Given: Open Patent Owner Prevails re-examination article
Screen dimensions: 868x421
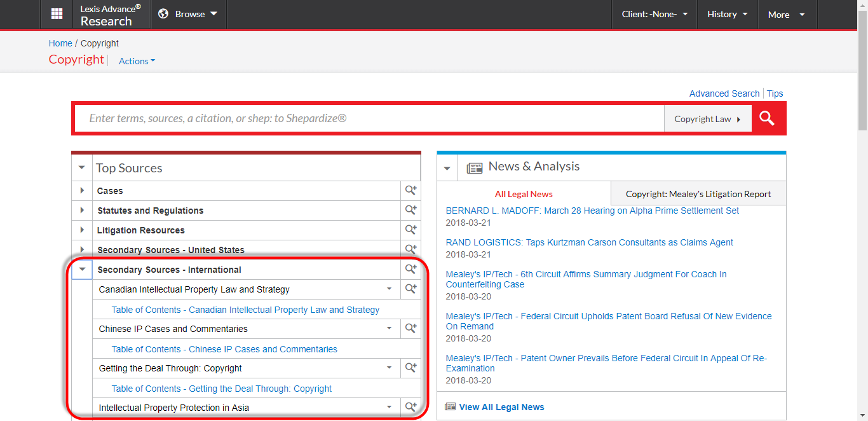Looking at the screenshot, I should (607, 363).
